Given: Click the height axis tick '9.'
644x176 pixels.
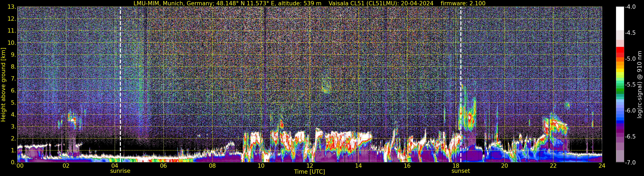Looking at the screenshot, I should point(13,55).
